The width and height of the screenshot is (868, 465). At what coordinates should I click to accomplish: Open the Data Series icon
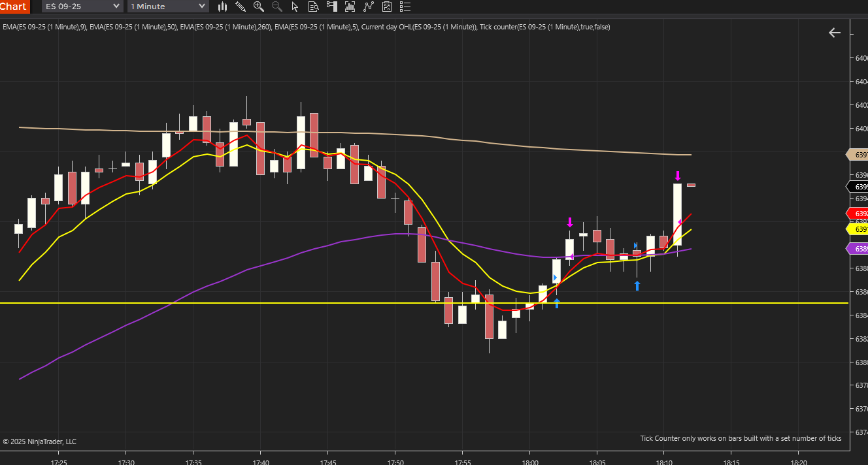350,7
